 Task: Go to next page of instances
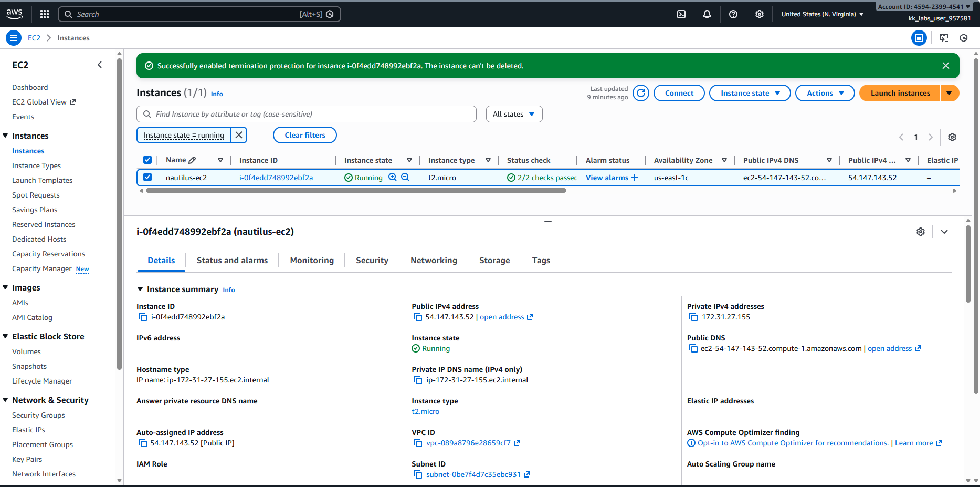pyautogui.click(x=931, y=137)
